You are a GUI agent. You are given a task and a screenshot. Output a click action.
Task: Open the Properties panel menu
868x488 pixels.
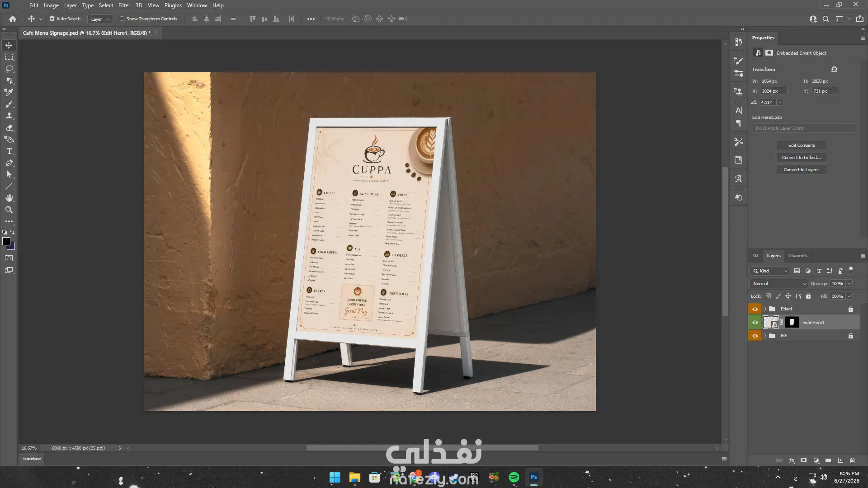(x=863, y=38)
